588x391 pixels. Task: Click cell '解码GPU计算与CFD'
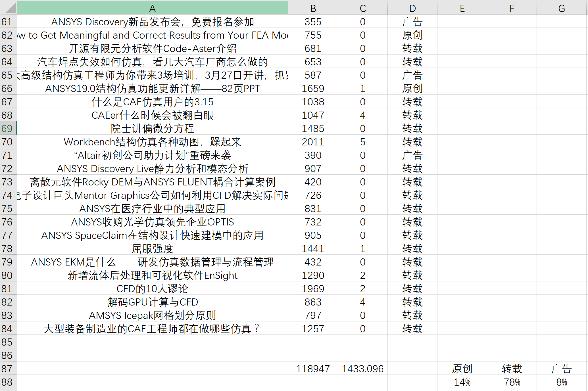click(153, 302)
